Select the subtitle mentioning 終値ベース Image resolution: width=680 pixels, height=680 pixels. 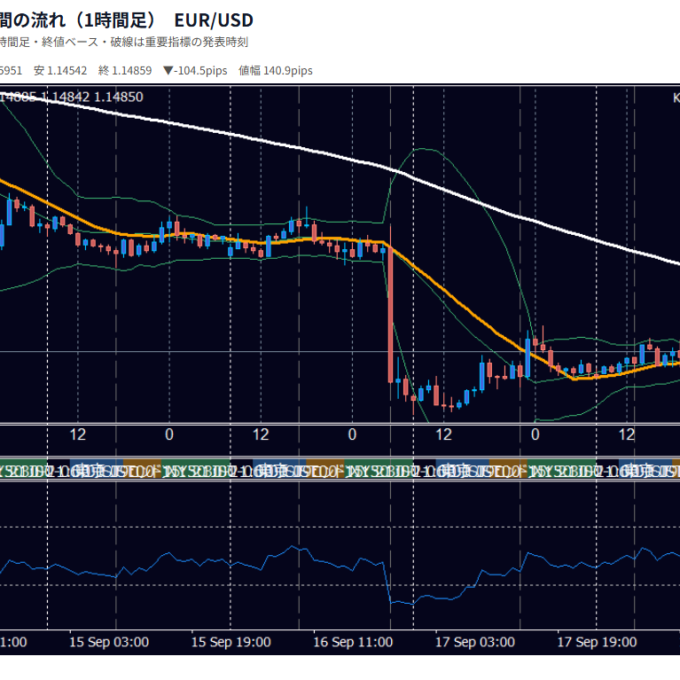click(x=124, y=42)
